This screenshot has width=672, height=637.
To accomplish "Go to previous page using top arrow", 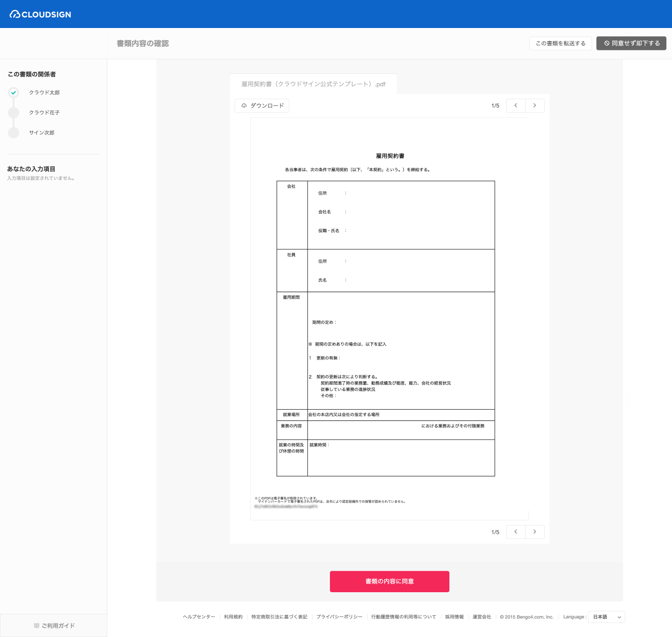I will click(x=516, y=105).
